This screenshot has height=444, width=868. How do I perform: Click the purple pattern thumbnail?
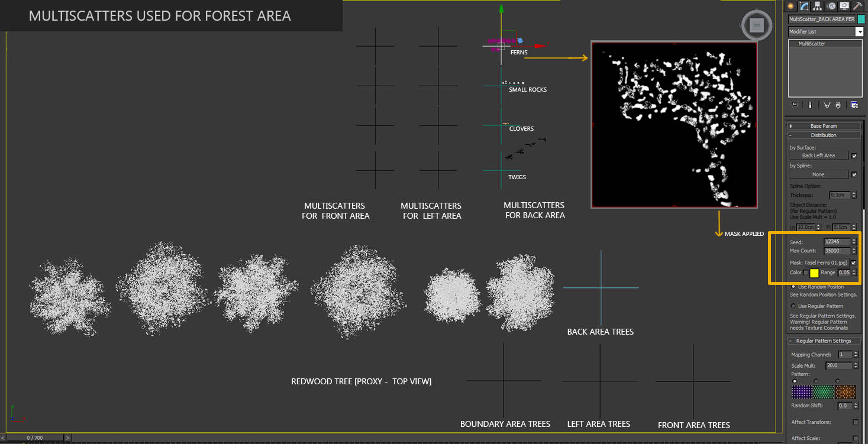coord(802,391)
